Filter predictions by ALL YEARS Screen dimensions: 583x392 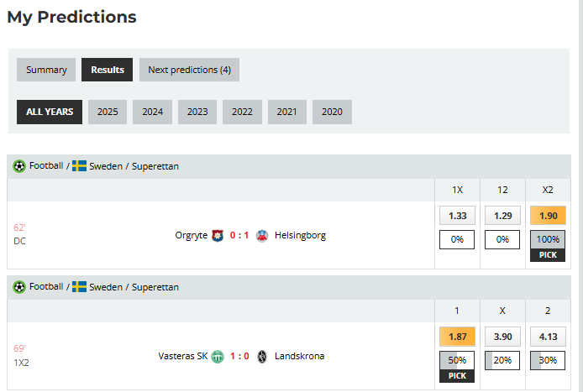[50, 112]
